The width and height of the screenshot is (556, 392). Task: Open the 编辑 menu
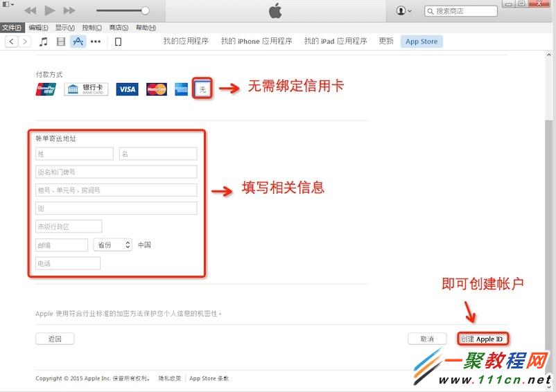[x=38, y=28]
